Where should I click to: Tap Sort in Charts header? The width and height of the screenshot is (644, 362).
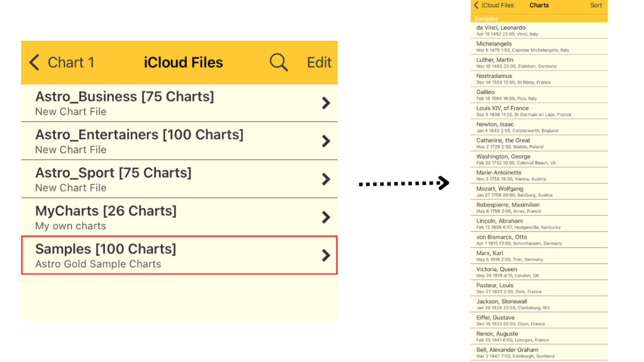click(596, 5)
